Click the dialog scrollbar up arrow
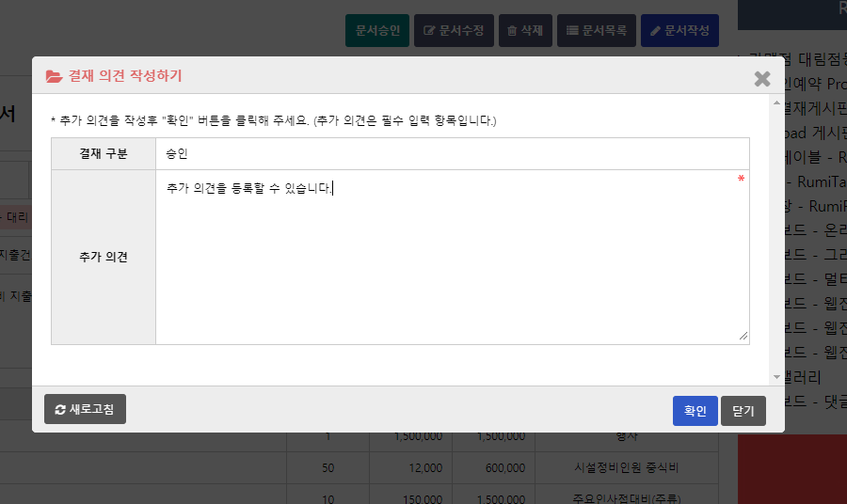This screenshot has width=847, height=504. [776, 102]
